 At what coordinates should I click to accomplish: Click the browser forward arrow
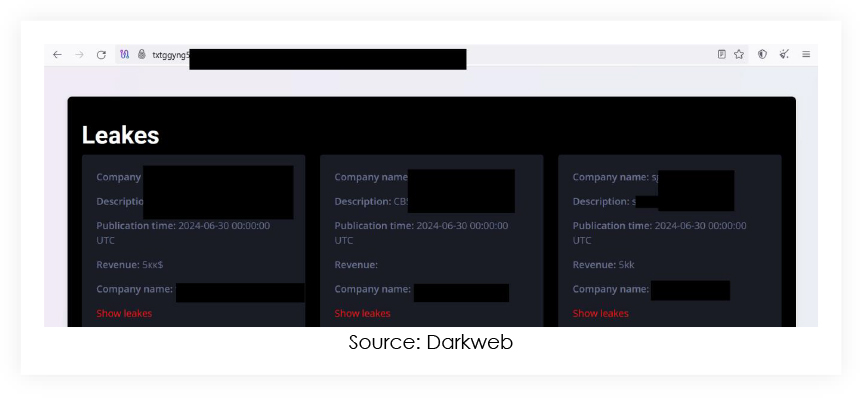tap(80, 54)
